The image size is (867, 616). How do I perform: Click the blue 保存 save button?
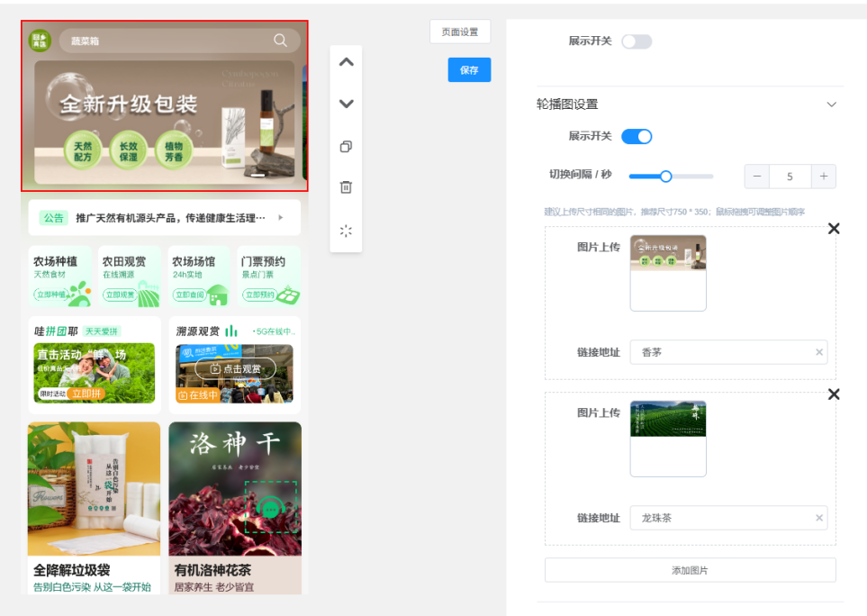pos(468,69)
